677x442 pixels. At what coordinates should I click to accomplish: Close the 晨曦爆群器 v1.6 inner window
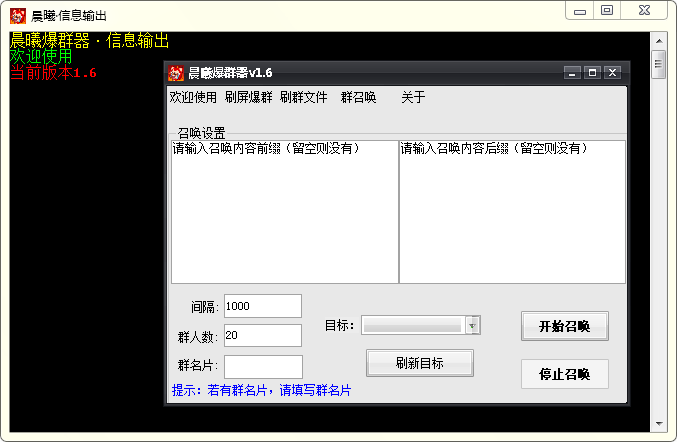tap(612, 72)
